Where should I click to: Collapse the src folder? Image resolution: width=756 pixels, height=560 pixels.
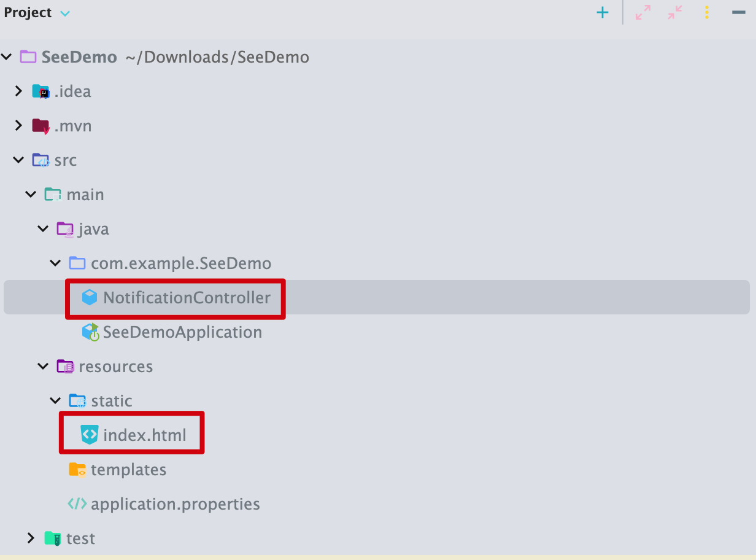tap(18, 160)
